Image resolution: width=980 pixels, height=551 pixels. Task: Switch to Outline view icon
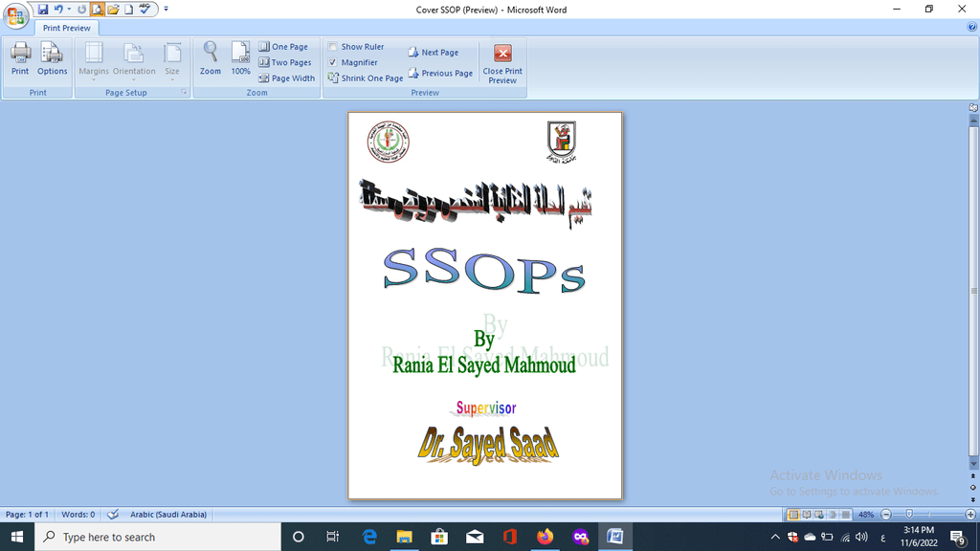pos(833,515)
